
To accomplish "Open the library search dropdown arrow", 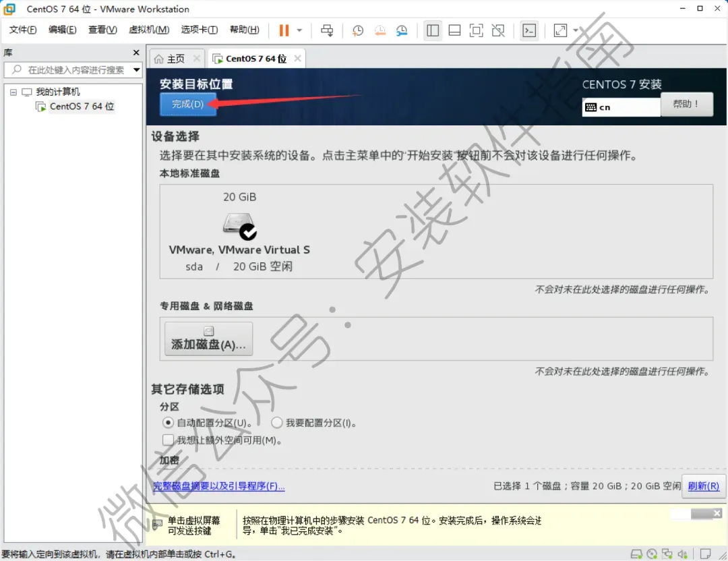I will [x=136, y=70].
